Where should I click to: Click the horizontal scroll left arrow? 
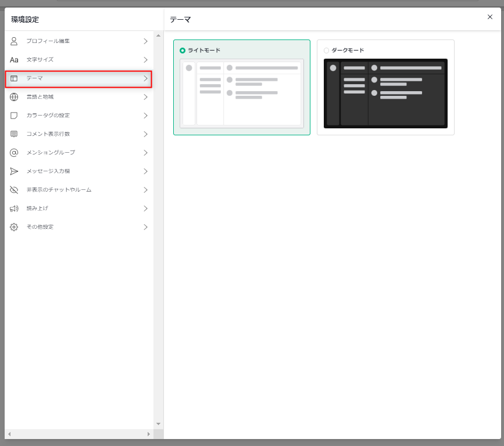pos(9,434)
